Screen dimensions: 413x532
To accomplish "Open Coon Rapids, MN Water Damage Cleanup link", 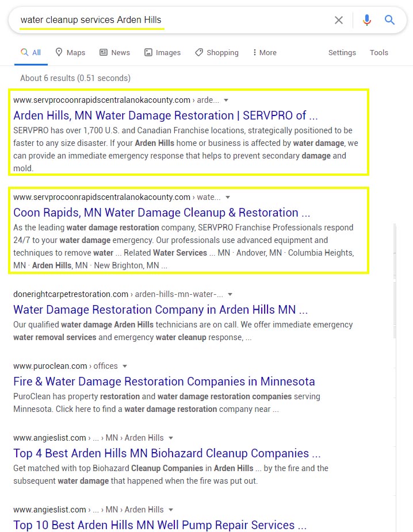I will pyautogui.click(x=162, y=213).
